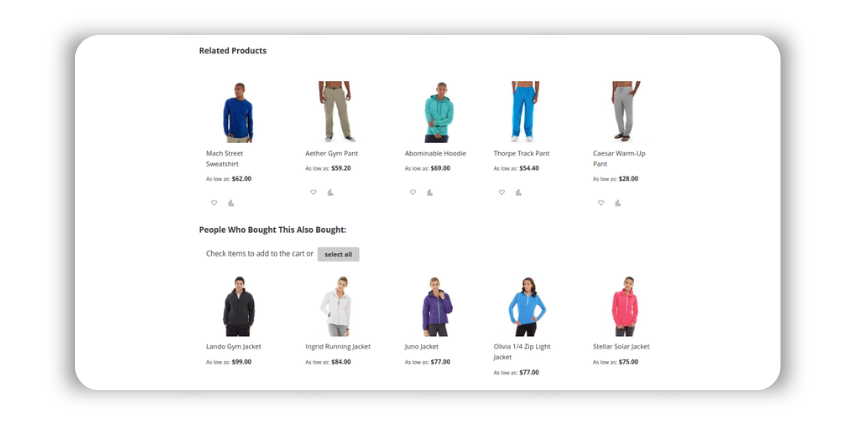Add Thorpe Track Pant to wish list
The image size is (853, 425).
(502, 192)
